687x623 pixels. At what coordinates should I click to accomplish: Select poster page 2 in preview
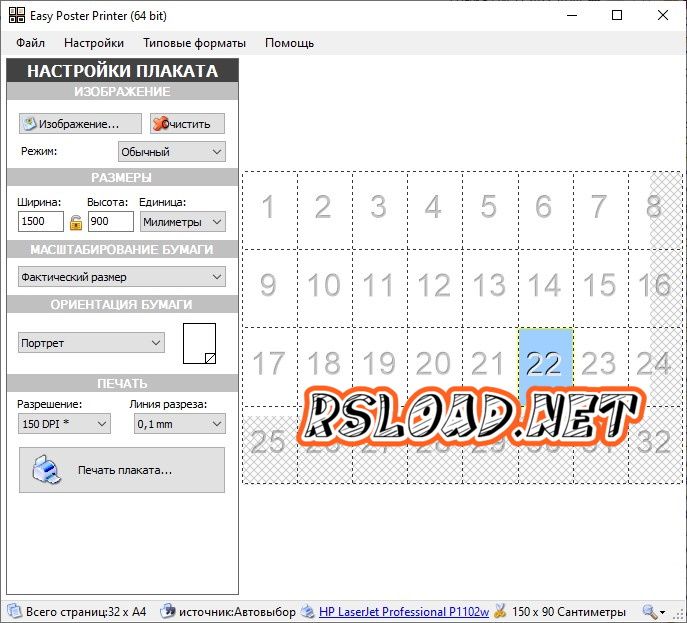pyautogui.click(x=325, y=210)
